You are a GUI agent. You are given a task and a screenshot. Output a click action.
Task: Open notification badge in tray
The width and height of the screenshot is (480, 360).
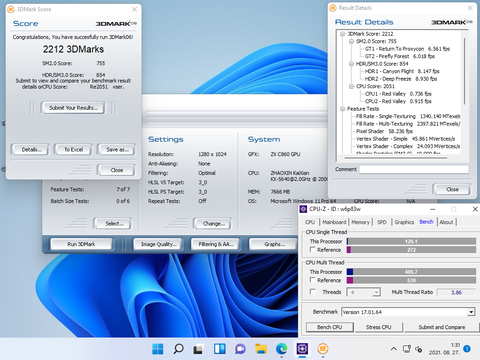click(467, 349)
